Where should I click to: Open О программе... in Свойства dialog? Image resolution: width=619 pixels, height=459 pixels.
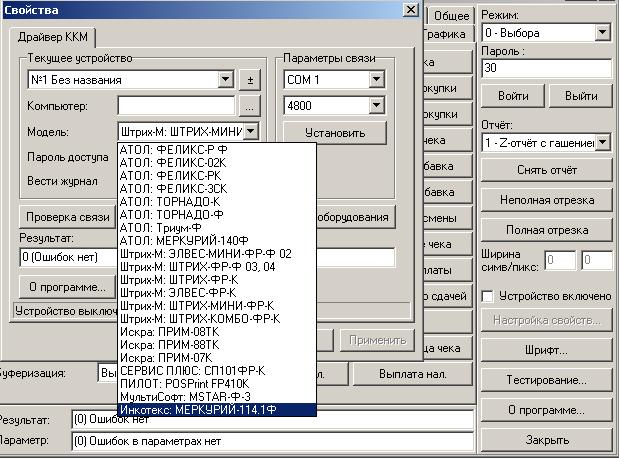(68, 287)
